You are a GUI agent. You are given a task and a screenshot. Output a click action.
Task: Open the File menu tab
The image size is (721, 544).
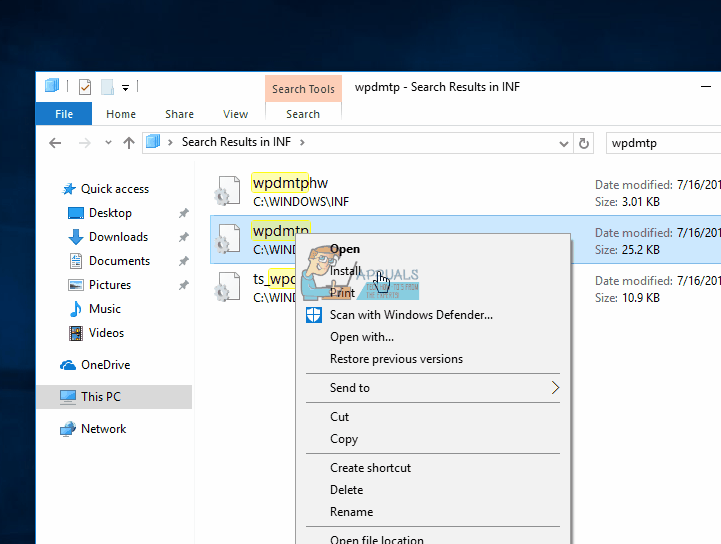tap(64, 114)
